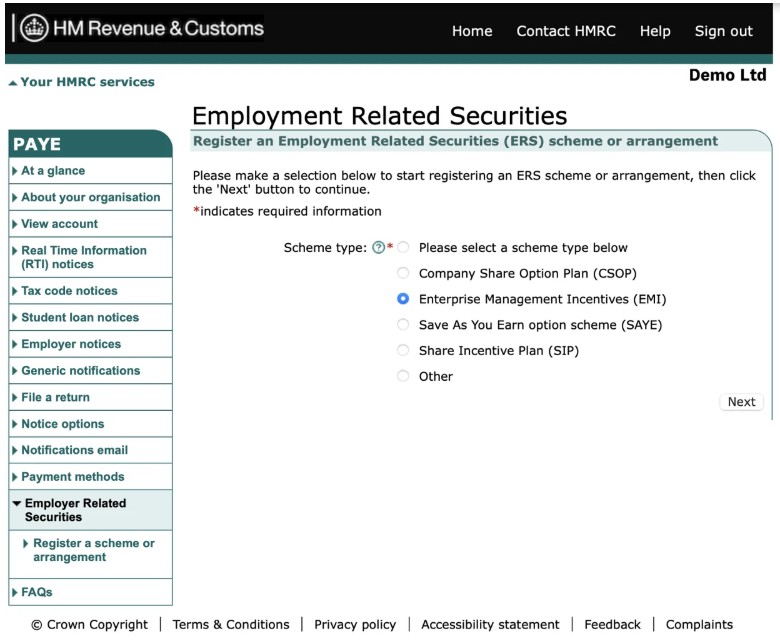This screenshot has width=780, height=640.
Task: Choose Share Incentive Plan (SIP) radio button
Action: (x=403, y=351)
